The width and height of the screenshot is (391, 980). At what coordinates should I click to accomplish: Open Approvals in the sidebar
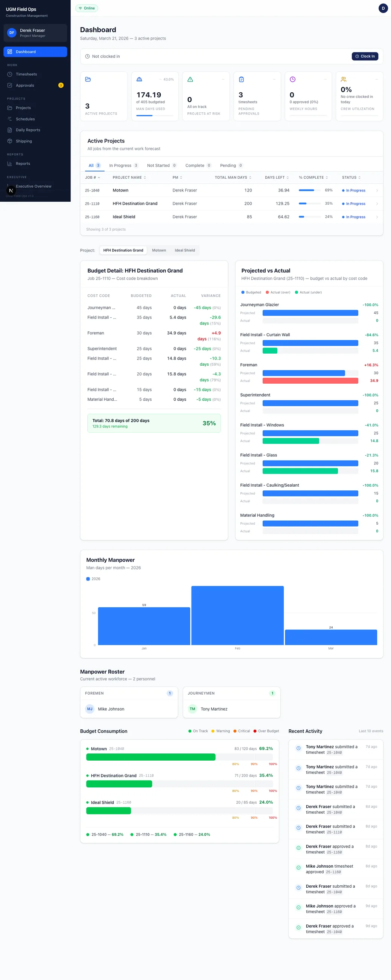[x=35, y=85]
